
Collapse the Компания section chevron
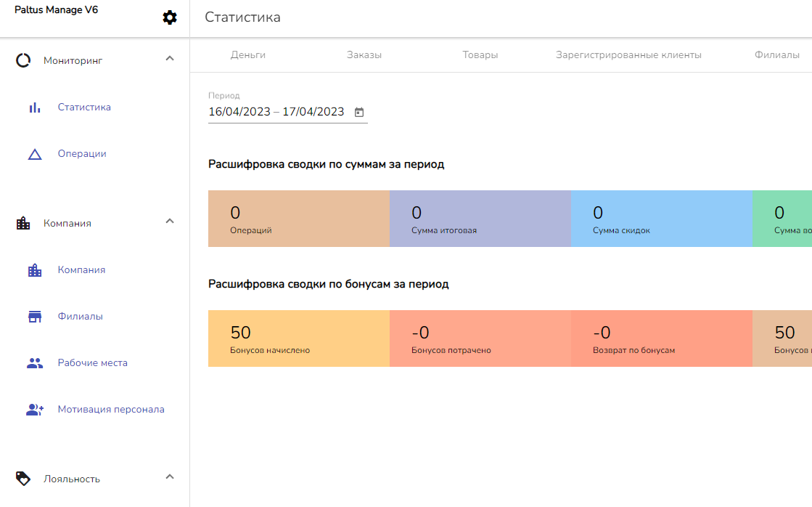point(169,222)
